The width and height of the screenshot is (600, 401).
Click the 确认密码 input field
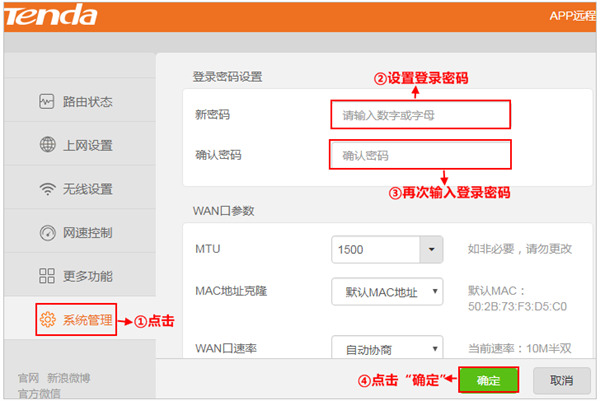[x=420, y=155]
